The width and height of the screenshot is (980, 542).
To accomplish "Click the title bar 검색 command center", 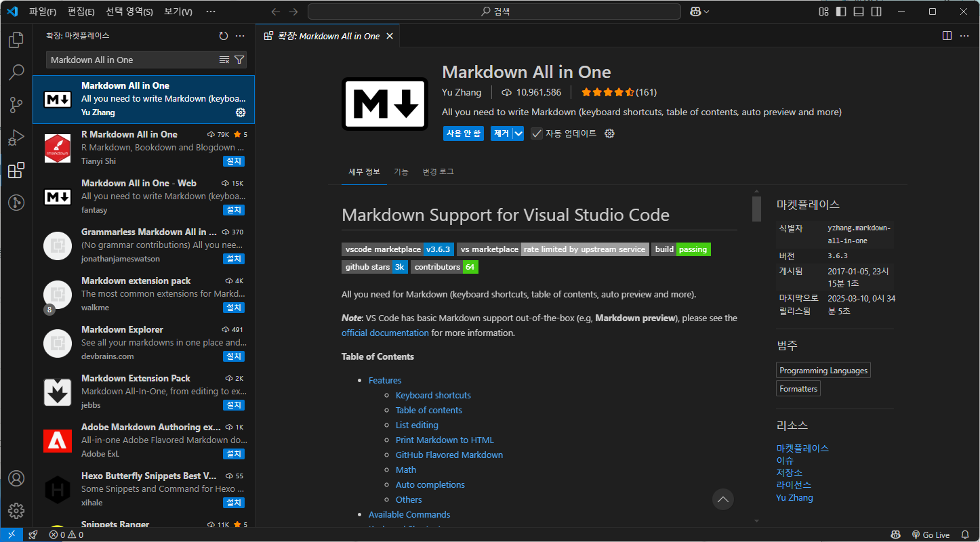I will click(494, 12).
